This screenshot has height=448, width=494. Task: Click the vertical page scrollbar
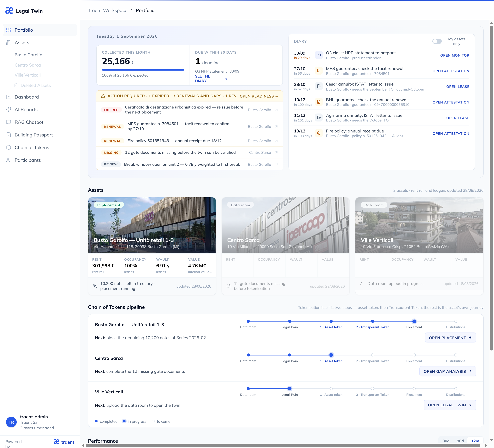point(491,188)
